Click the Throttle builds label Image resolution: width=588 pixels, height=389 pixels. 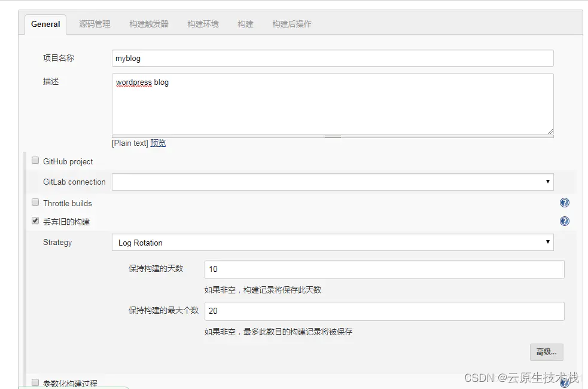68,203
